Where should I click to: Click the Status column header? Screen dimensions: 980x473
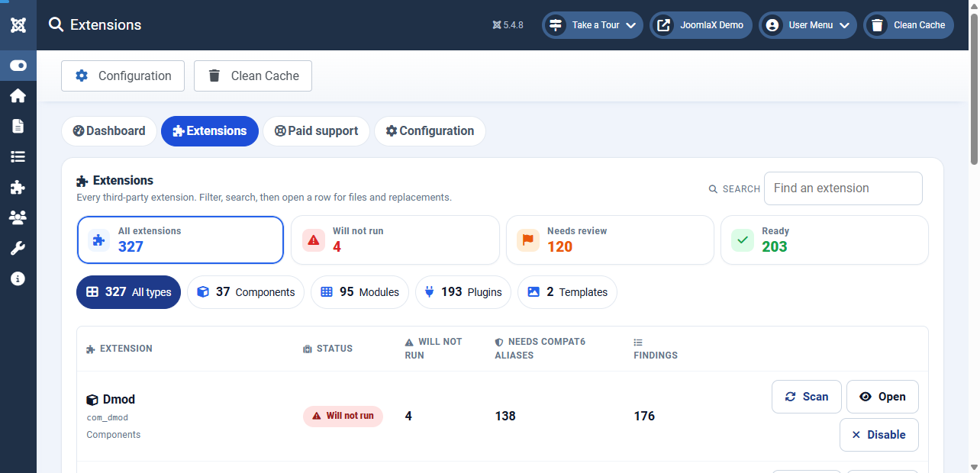click(x=328, y=349)
